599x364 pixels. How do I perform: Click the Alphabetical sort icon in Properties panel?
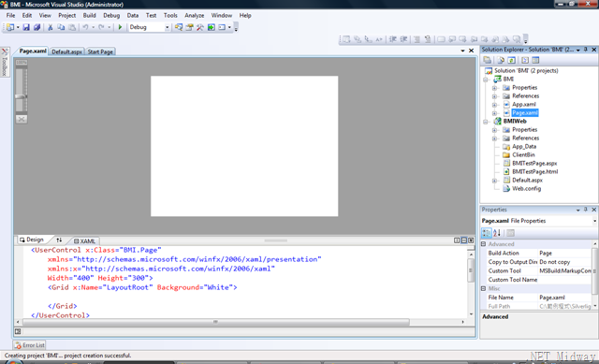497,233
